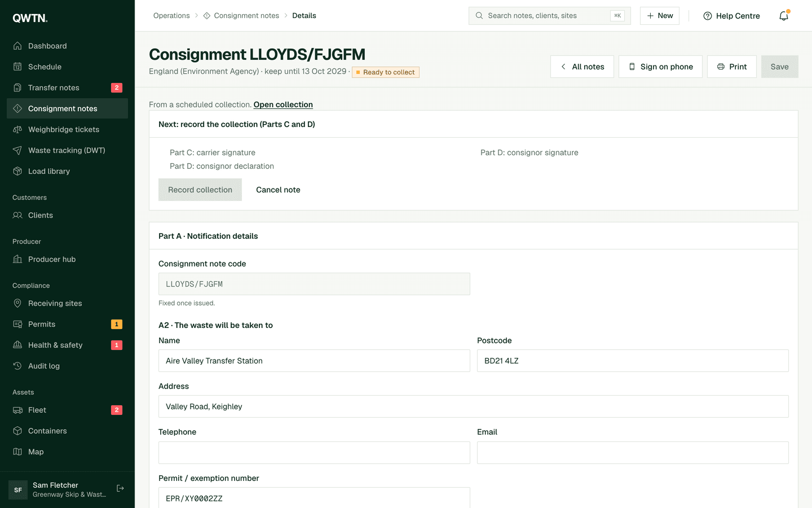Click the Health & safety hard-hat icon
812x508 pixels.
point(17,345)
